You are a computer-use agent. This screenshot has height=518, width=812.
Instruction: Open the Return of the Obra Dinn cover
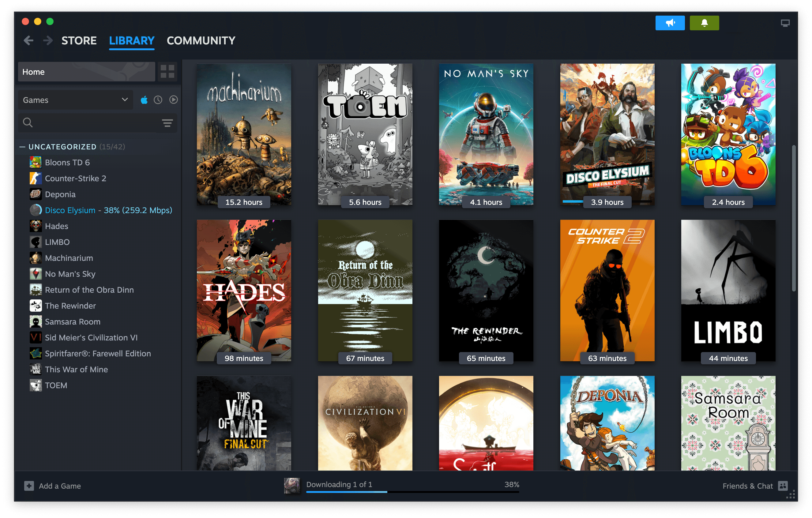click(365, 290)
